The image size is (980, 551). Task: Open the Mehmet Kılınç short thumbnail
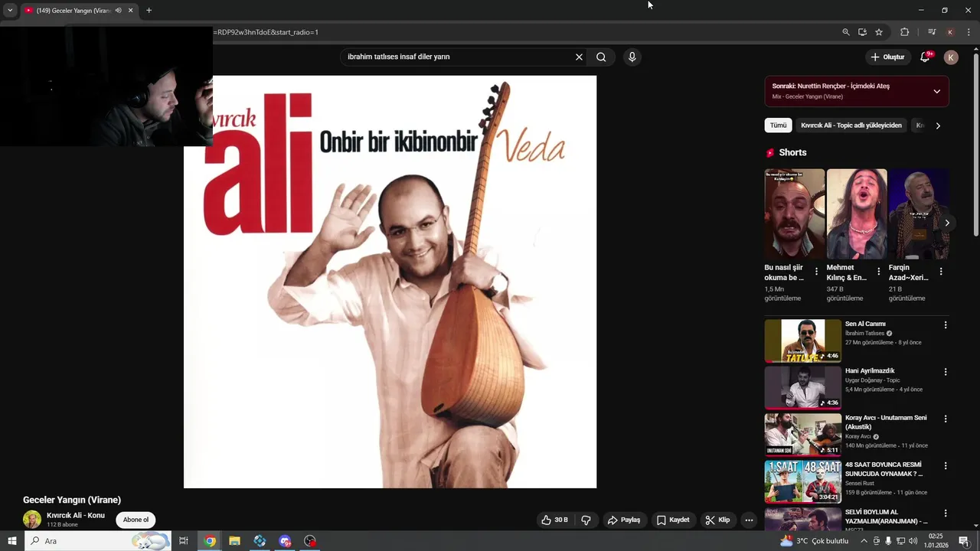(857, 214)
